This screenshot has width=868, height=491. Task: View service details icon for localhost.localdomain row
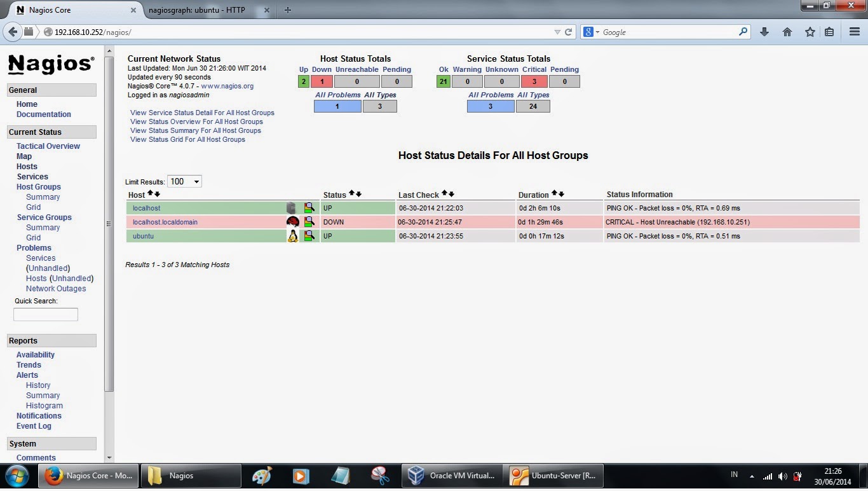pyautogui.click(x=309, y=222)
